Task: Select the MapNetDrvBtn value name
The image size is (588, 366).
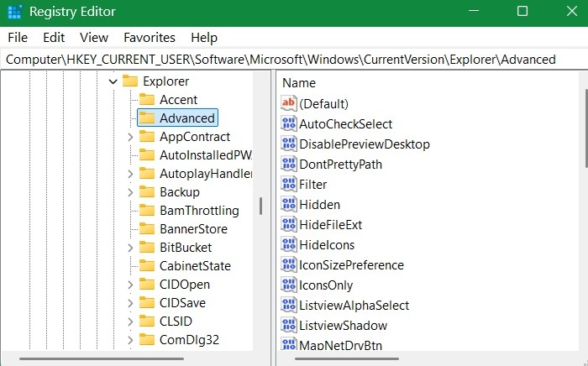Action: 340,345
